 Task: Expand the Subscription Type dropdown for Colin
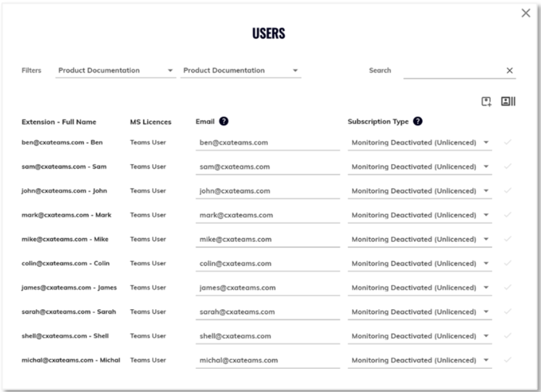tap(419, 264)
